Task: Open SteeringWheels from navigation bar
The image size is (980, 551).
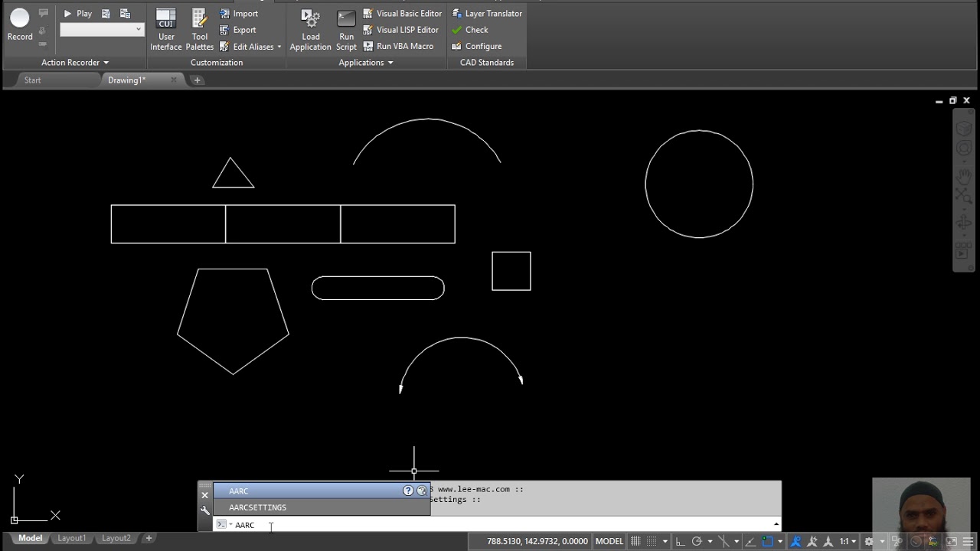Action: coord(964,149)
